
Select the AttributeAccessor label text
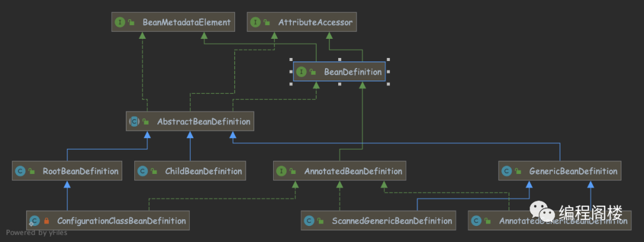(315, 22)
